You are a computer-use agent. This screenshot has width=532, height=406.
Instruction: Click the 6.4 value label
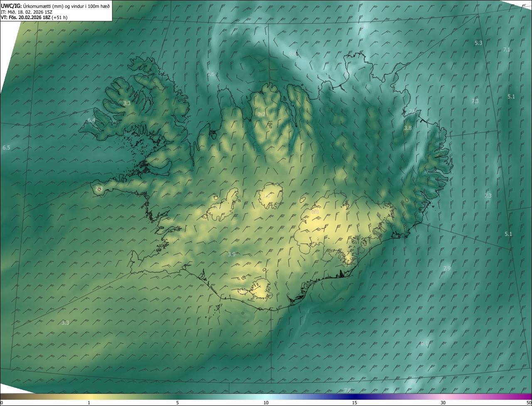(91, 120)
